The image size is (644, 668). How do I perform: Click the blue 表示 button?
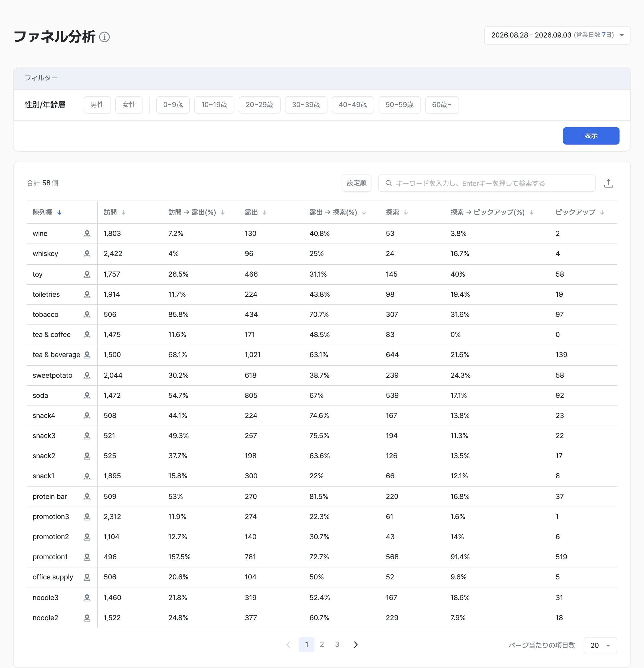click(x=591, y=136)
